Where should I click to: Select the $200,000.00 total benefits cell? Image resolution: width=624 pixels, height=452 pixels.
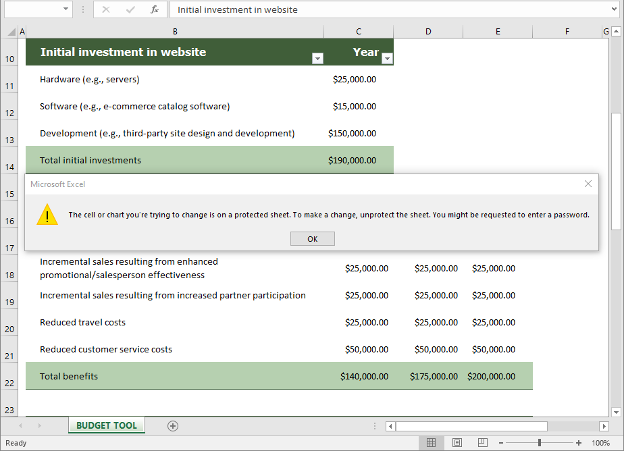[x=497, y=376]
